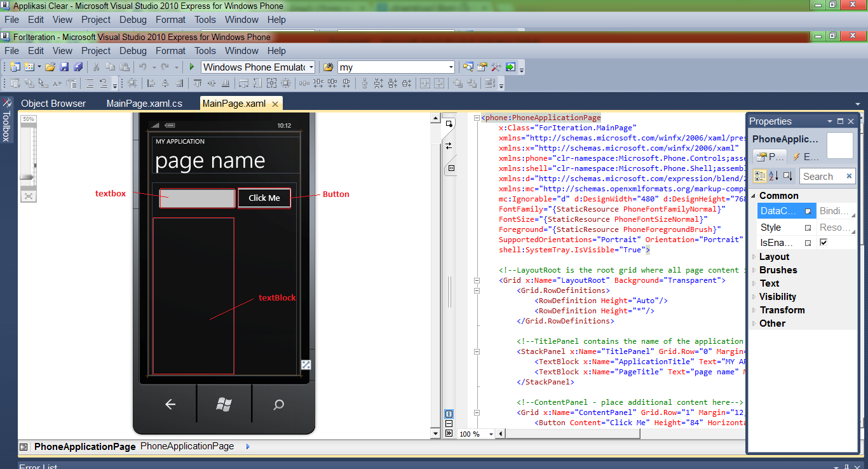Click the Paste clipboard icon
Screen dimensions: 868x469
click(x=125, y=67)
